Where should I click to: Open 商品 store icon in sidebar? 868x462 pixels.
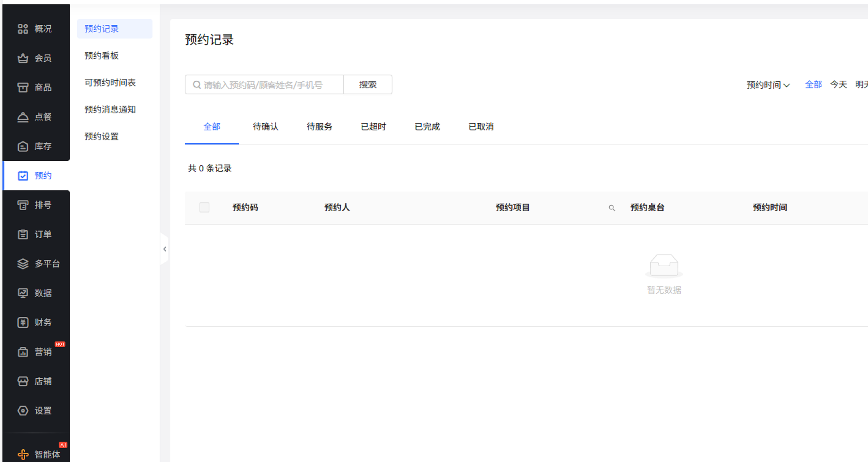tap(23, 88)
